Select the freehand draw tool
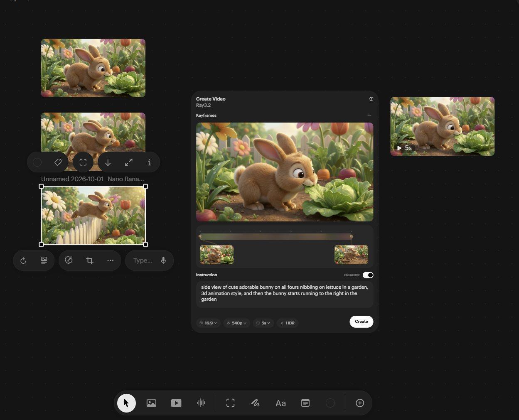519x420 pixels. 255,403
